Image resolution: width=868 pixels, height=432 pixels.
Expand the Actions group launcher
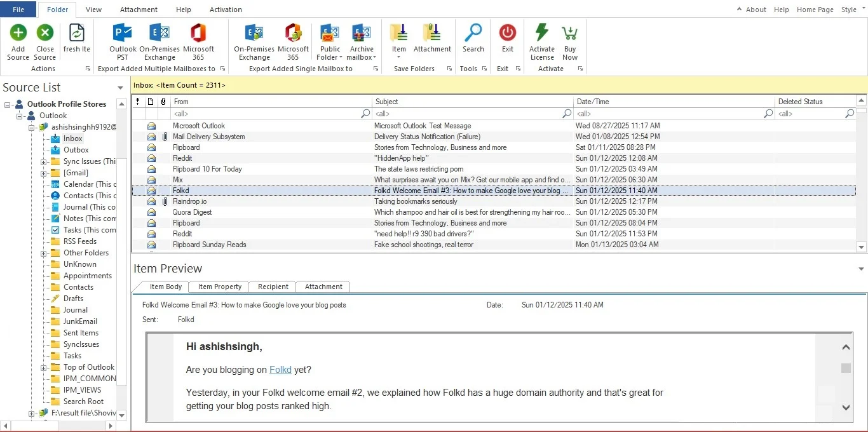click(x=88, y=69)
